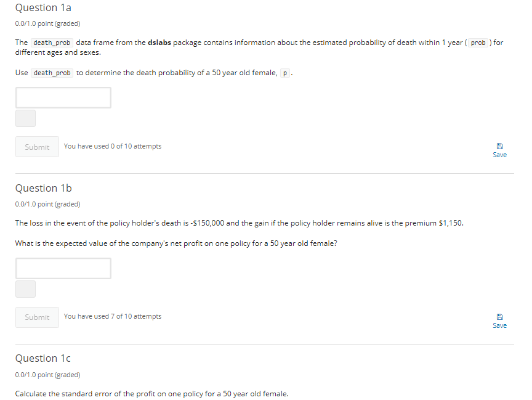Click the Submit button for Question 1b

37,317
